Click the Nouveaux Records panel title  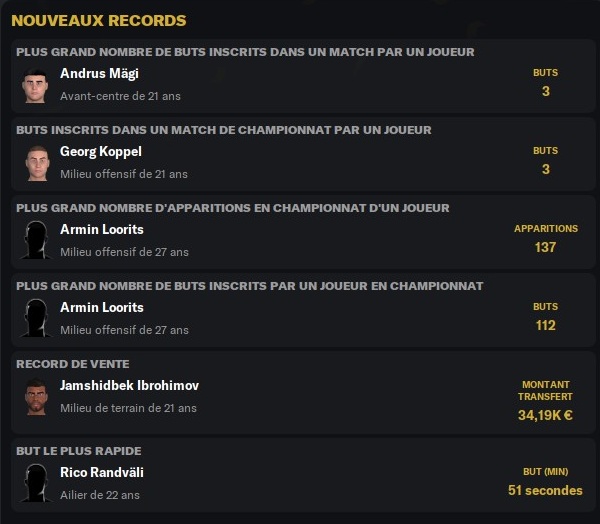coord(98,20)
